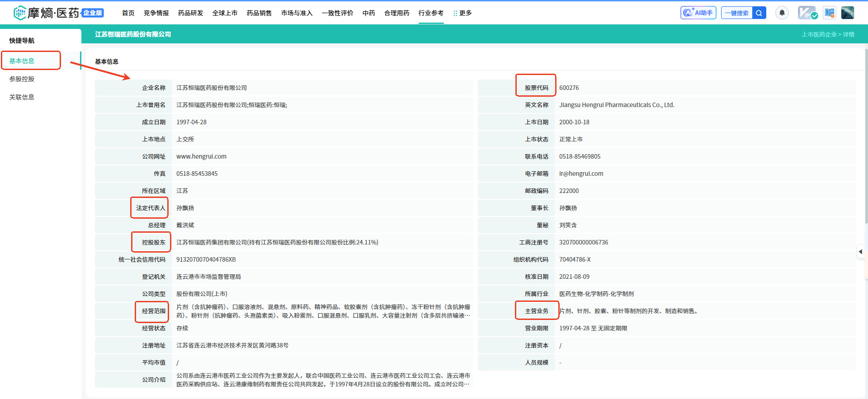Select the business term 1997-04-28 至 无固定期限

tap(593, 328)
